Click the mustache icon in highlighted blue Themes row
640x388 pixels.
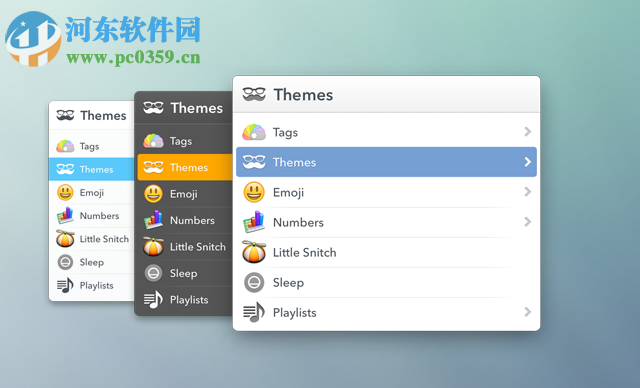pos(254,162)
